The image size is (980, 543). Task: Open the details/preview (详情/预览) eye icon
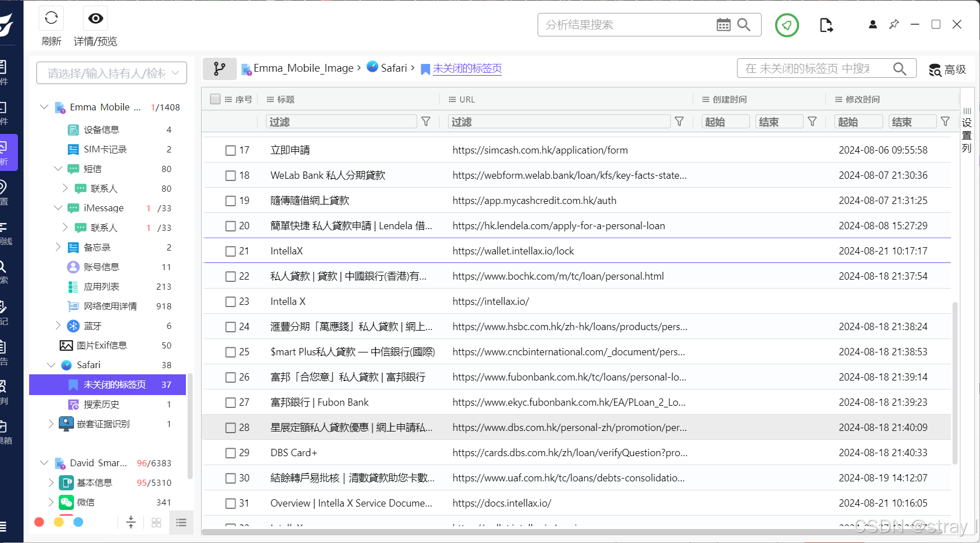tap(96, 18)
